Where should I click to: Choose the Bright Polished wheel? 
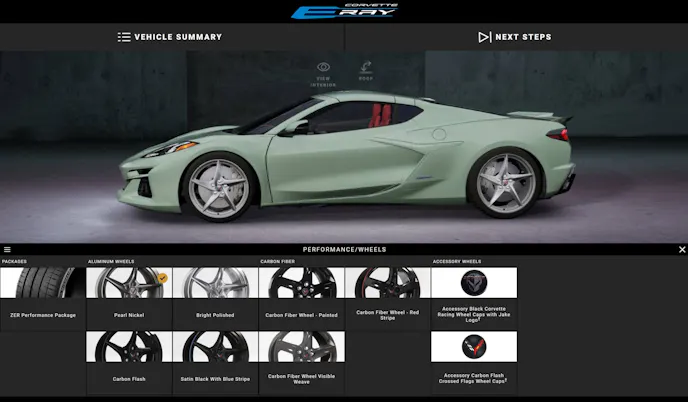tap(214, 284)
